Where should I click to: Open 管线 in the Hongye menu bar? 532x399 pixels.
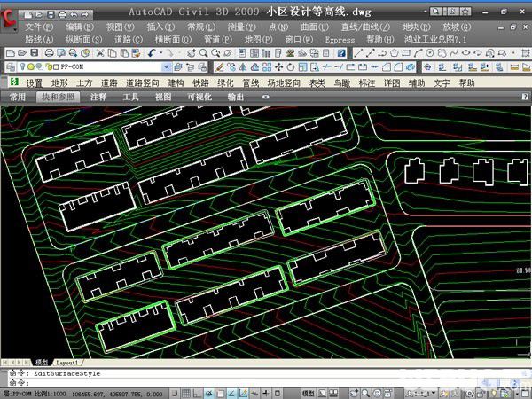pos(251,82)
